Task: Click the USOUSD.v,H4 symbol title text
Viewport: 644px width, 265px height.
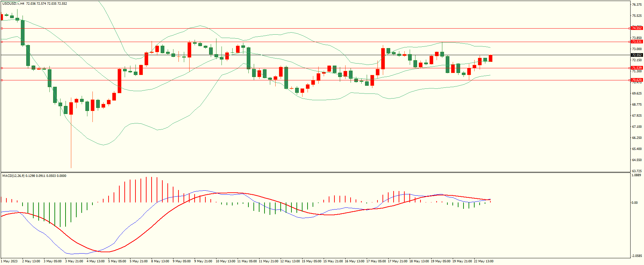Action: (13, 4)
